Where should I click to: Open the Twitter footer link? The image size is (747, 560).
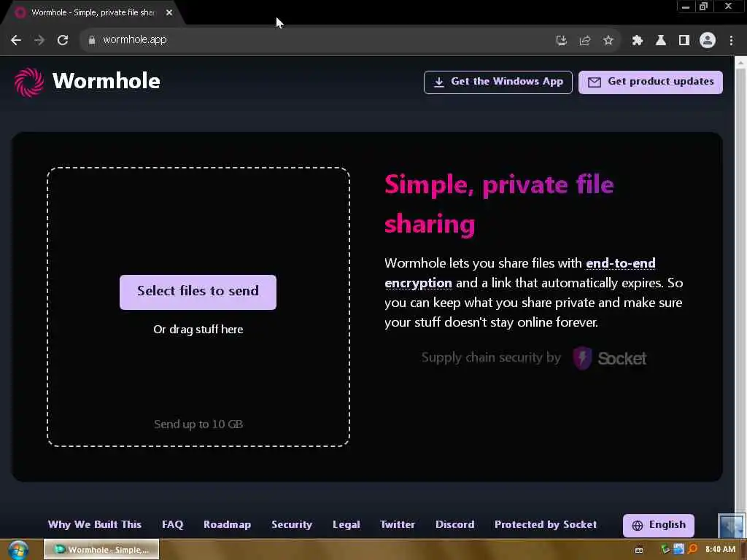click(x=398, y=524)
